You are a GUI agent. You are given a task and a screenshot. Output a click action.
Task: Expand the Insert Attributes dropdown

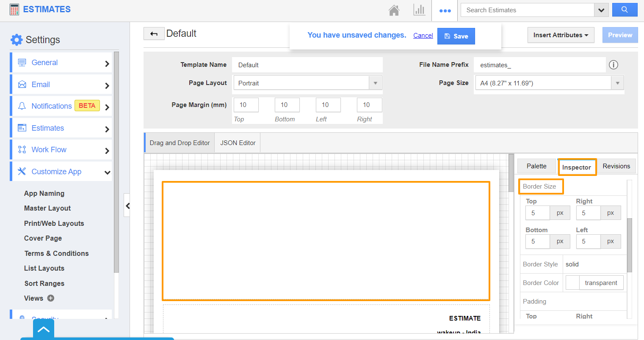(x=561, y=35)
